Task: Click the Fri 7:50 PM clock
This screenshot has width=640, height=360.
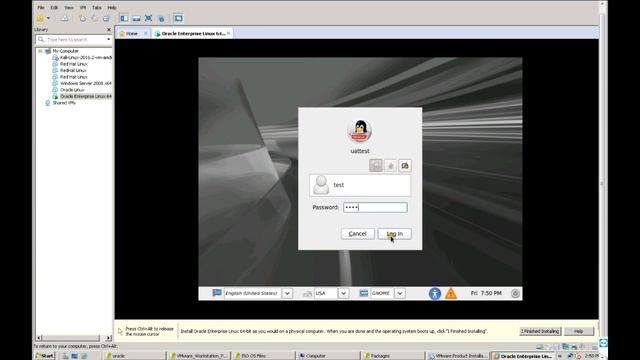Action: point(486,293)
